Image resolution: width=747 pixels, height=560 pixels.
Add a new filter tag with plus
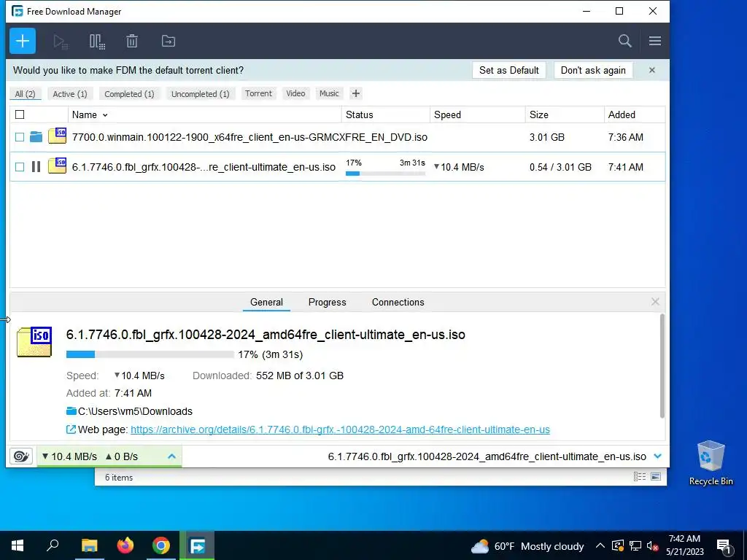pos(355,93)
